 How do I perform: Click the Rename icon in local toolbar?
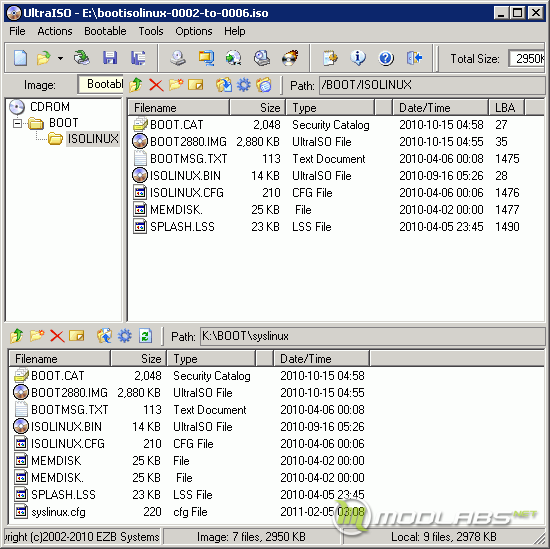click(77, 336)
